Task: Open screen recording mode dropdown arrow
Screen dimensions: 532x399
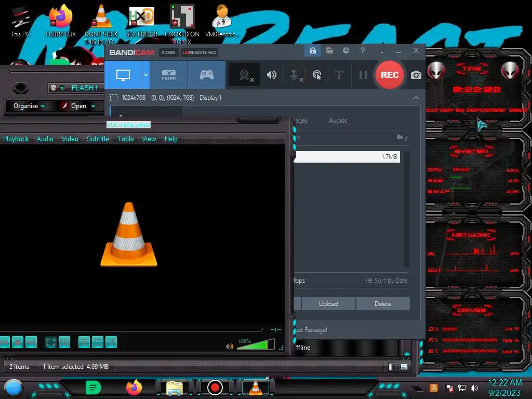Action: (146, 75)
